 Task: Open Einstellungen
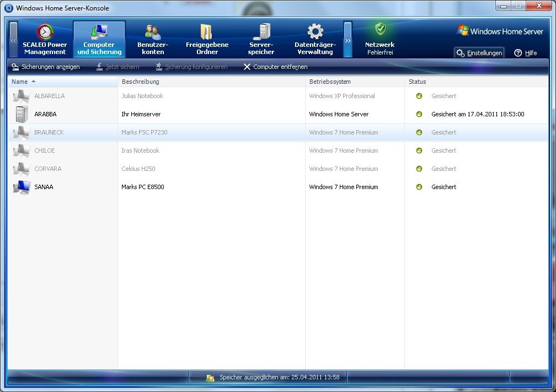point(479,53)
